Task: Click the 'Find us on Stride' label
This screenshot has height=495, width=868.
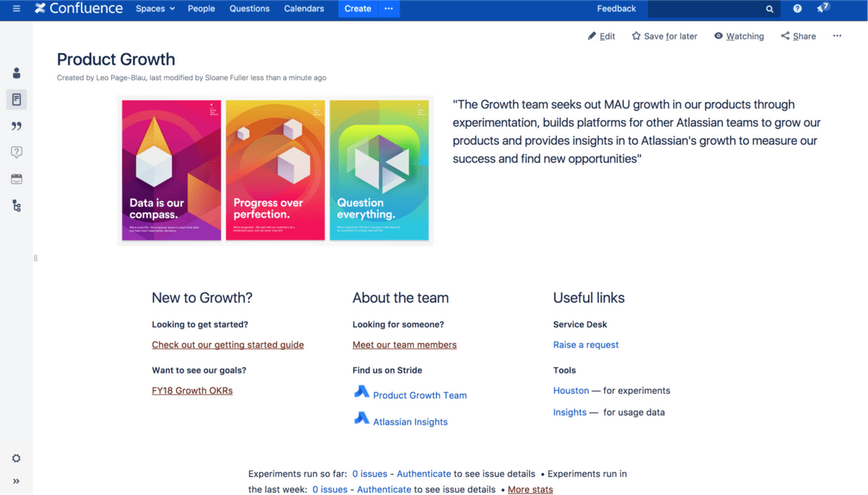Action: click(x=387, y=371)
